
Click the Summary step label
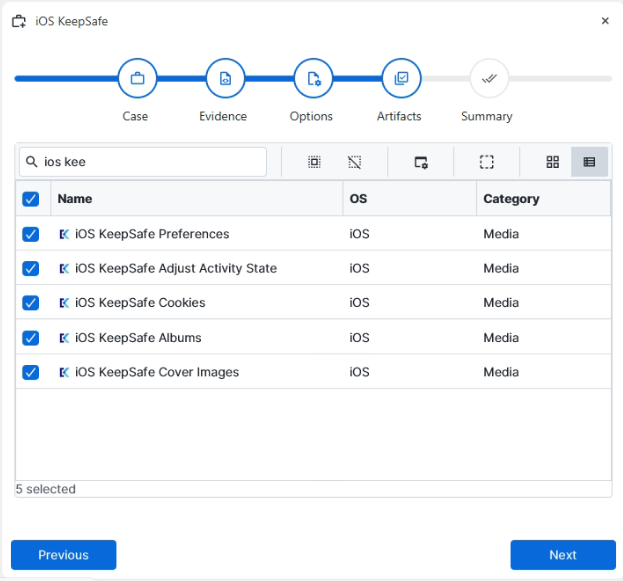pos(487,116)
